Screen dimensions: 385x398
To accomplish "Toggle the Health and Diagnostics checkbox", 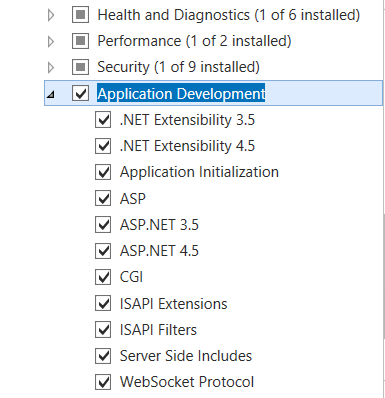I will tap(80, 15).
